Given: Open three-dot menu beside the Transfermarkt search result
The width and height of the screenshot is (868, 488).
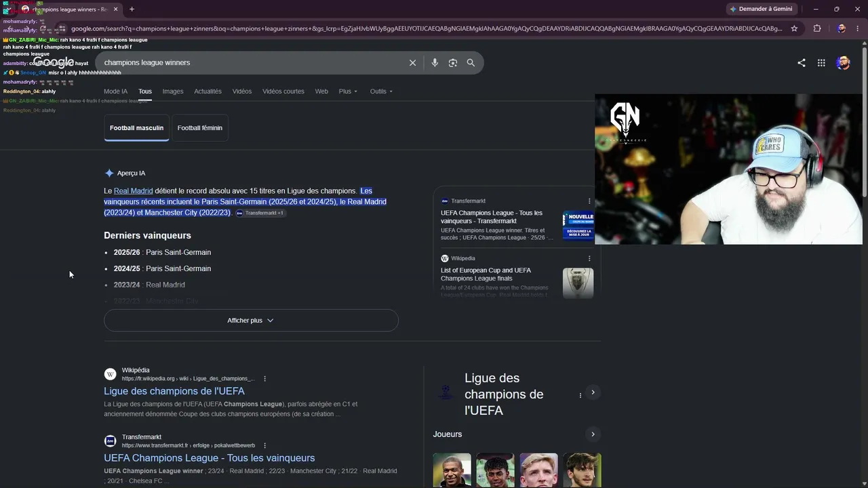Looking at the screenshot, I should coord(264,445).
